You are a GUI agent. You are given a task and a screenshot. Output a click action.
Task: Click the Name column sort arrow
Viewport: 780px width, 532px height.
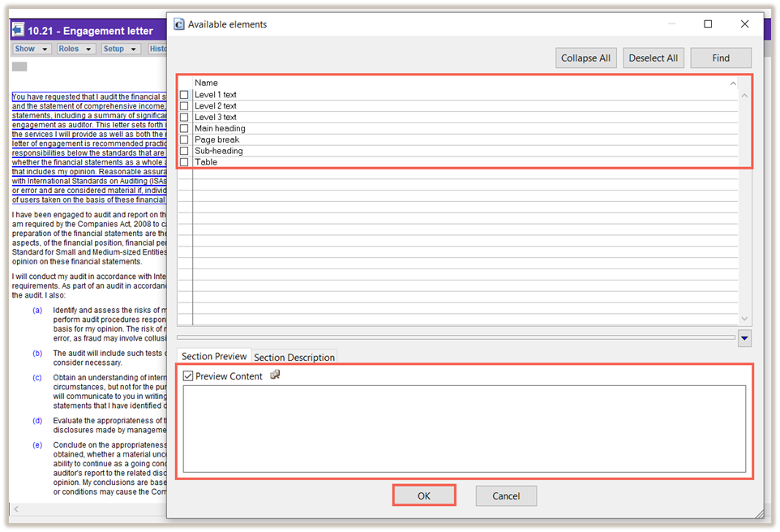733,84
